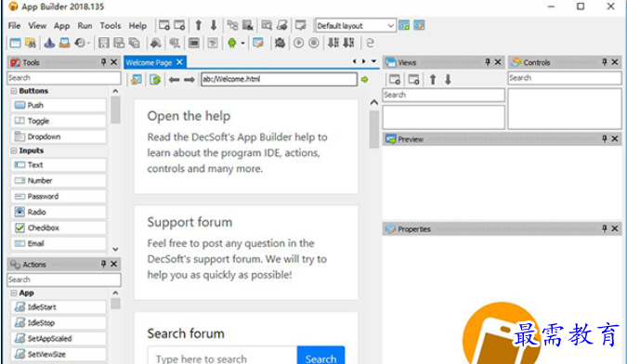Select the Dropdown tool
This screenshot has width=627, height=364.
tap(59, 136)
